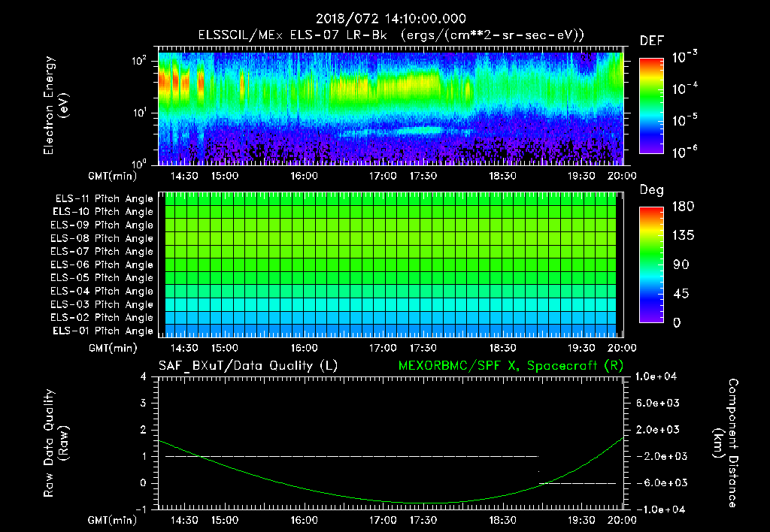Select the ELS-10 Pitch Angle row label
This screenshot has width=770, height=532.
(x=103, y=212)
